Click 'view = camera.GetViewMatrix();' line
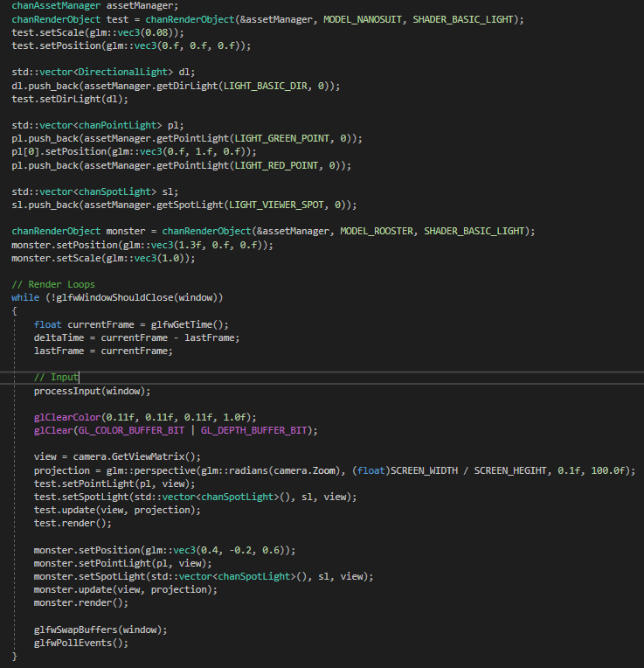This screenshot has height=668, width=644. click(x=117, y=456)
